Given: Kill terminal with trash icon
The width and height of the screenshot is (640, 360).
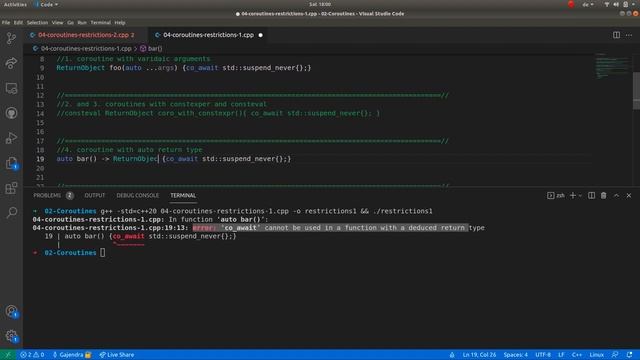Looking at the screenshot, I should 603,196.
